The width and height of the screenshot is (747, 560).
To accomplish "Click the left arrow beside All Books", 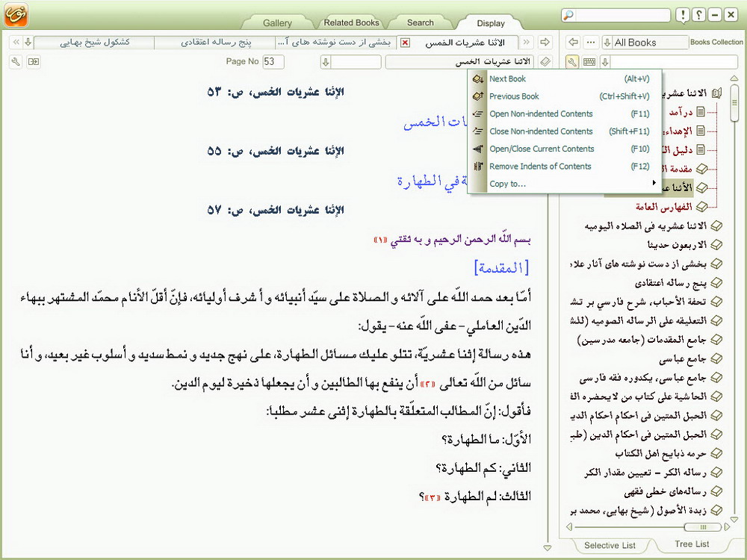I will click(x=573, y=42).
